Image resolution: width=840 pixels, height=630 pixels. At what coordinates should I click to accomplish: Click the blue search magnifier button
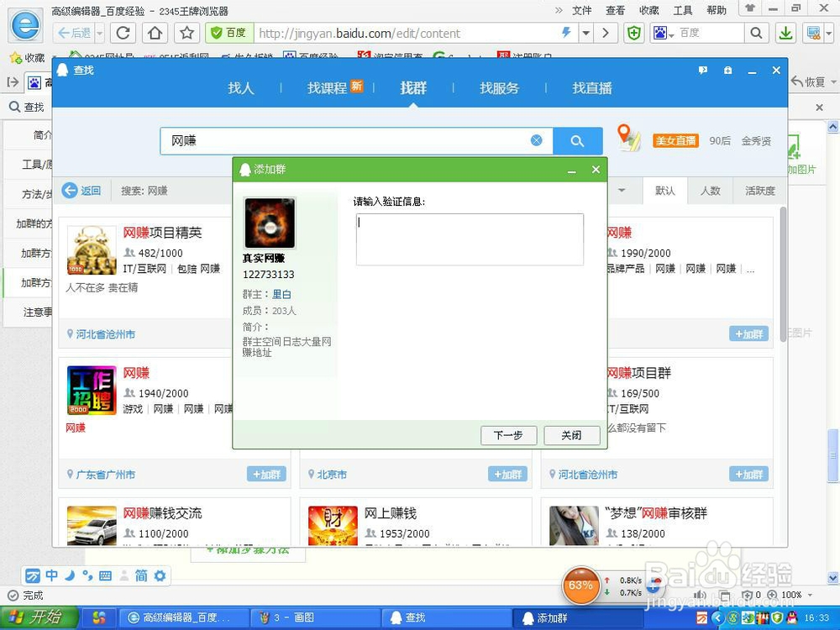tap(578, 141)
